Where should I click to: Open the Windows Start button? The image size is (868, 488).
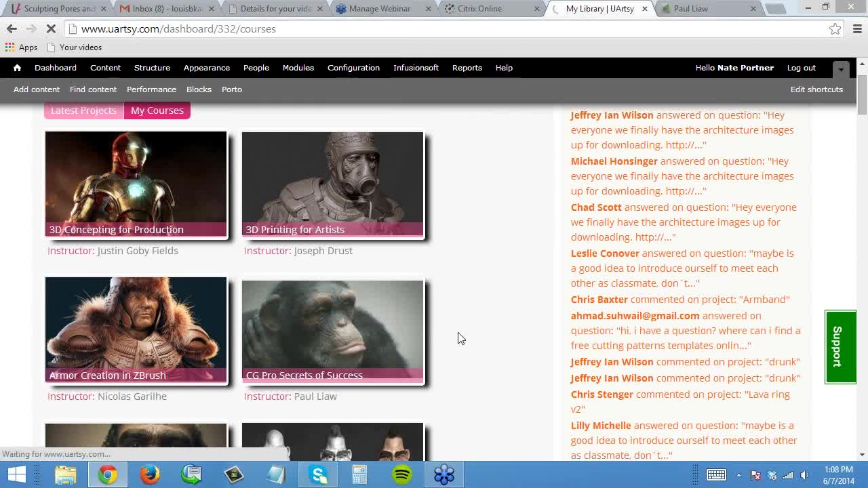pyautogui.click(x=16, y=474)
